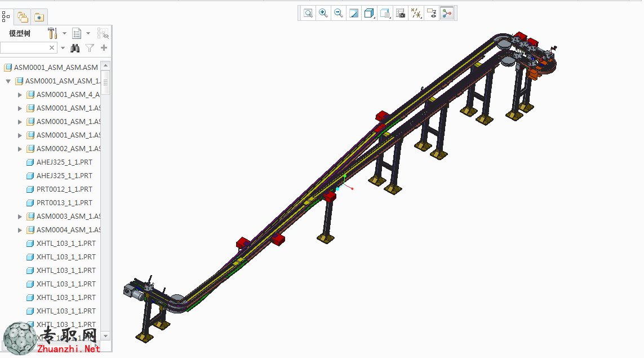This screenshot has width=644, height=358.
Task: Click the model tree scrollbar down arrow
Action: tap(105, 336)
